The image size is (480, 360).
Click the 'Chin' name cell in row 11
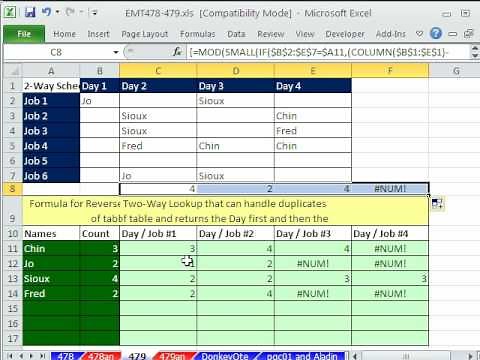[x=51, y=249]
